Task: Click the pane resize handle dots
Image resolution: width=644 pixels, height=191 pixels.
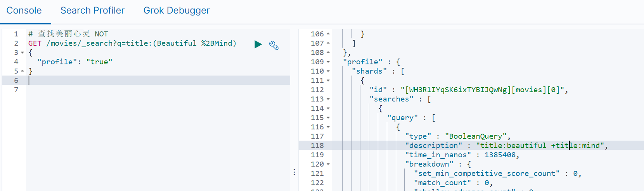Action: pos(294,172)
